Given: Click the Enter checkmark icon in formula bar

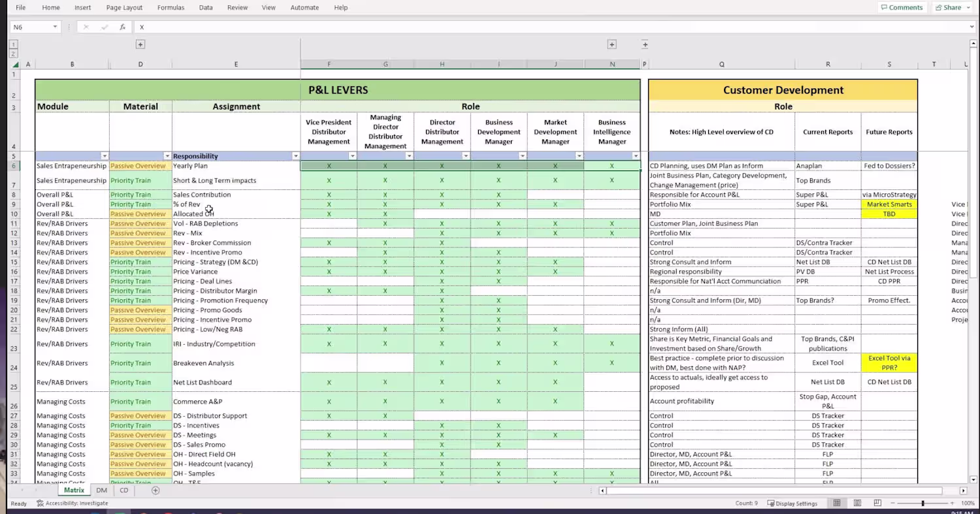Looking at the screenshot, I should click(x=105, y=27).
